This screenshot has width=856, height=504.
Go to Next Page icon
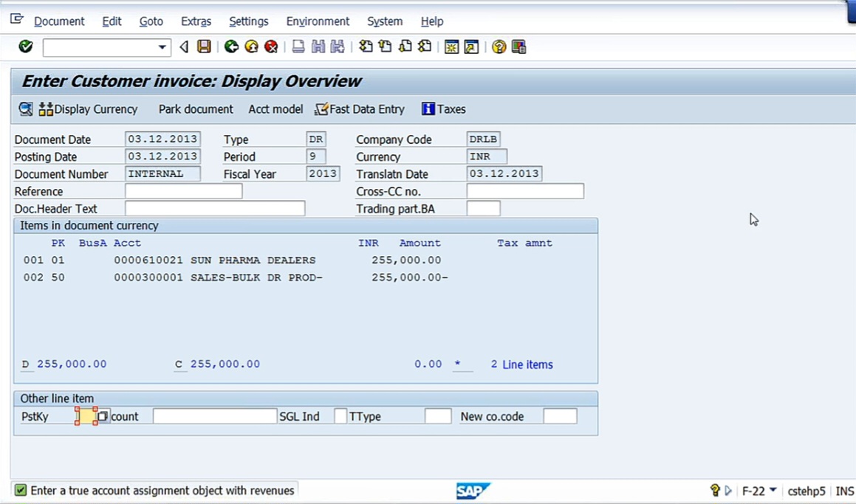click(x=405, y=47)
